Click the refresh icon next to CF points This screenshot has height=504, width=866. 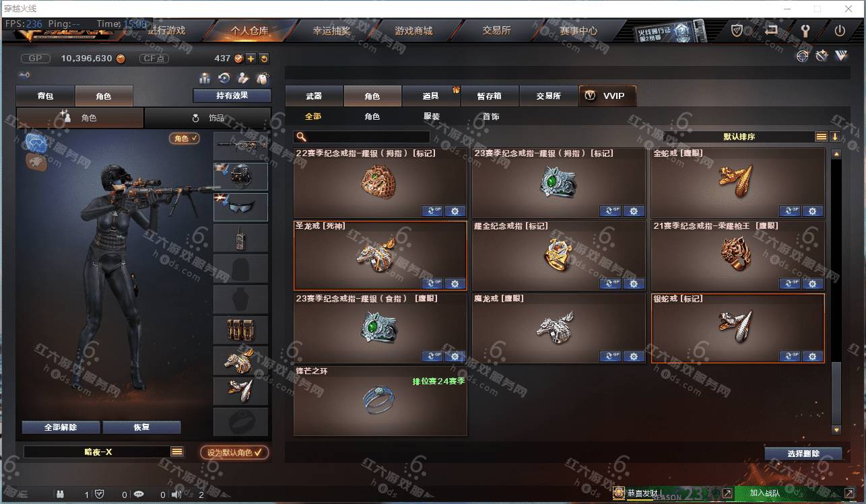[264, 59]
